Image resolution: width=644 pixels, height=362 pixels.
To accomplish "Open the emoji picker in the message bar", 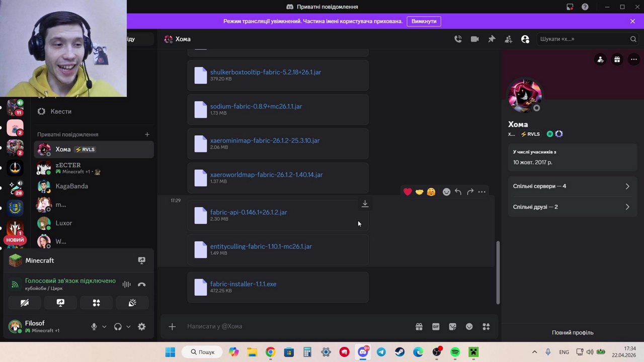I will coord(469,326).
